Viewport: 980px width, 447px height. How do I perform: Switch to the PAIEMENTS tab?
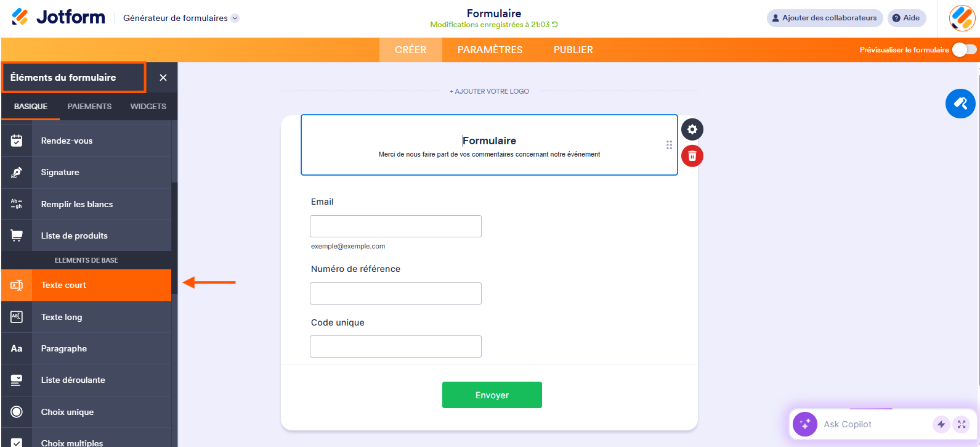[89, 106]
